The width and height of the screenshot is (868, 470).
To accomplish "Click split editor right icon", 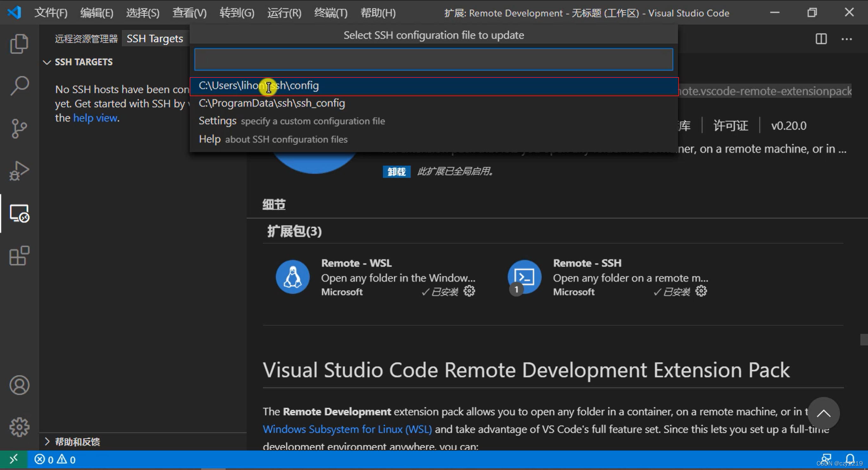I will point(821,39).
